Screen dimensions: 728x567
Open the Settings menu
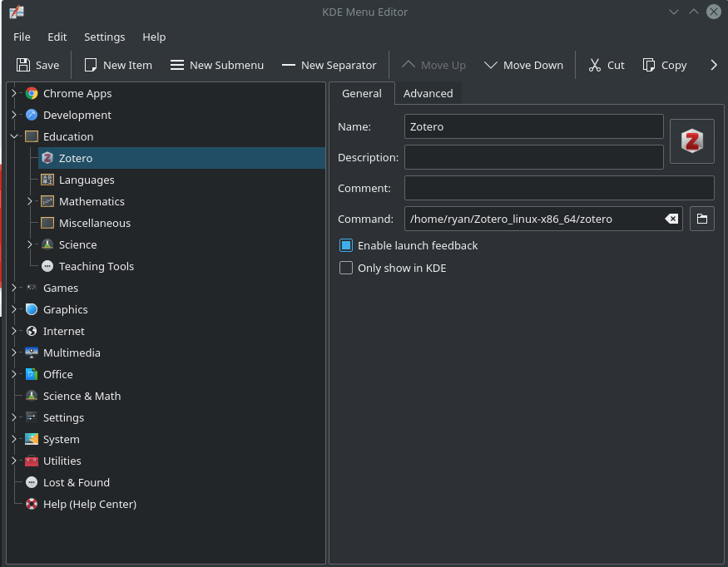click(x=105, y=37)
